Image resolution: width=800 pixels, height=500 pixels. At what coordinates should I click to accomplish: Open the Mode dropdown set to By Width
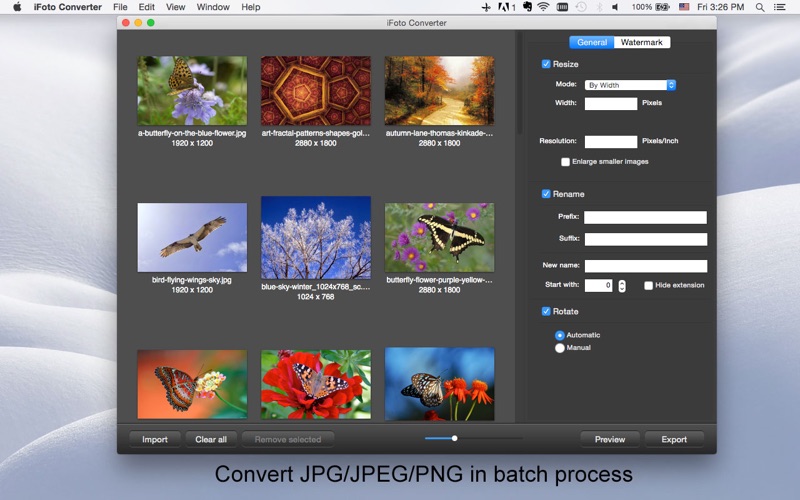coord(631,85)
